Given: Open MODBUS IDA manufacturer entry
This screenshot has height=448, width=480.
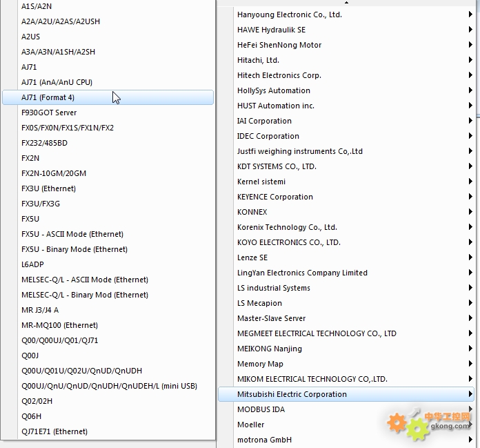Looking at the screenshot, I should coord(346,409).
